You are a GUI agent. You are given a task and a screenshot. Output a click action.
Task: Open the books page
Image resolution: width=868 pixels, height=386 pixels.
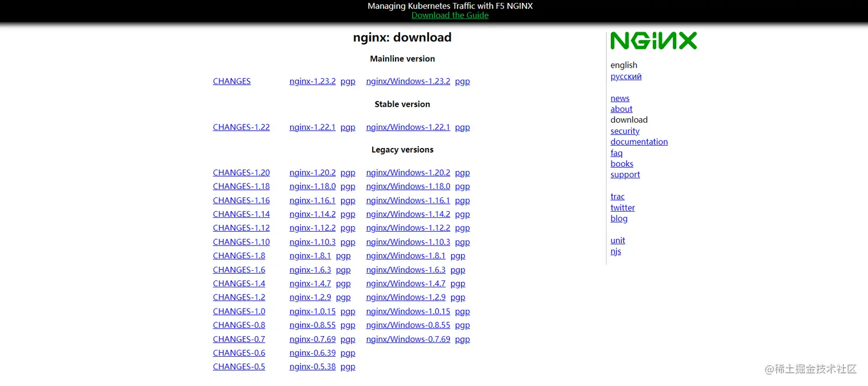click(622, 164)
